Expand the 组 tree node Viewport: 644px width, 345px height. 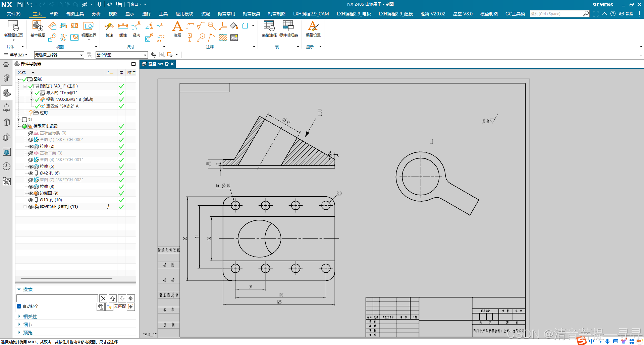(19, 120)
